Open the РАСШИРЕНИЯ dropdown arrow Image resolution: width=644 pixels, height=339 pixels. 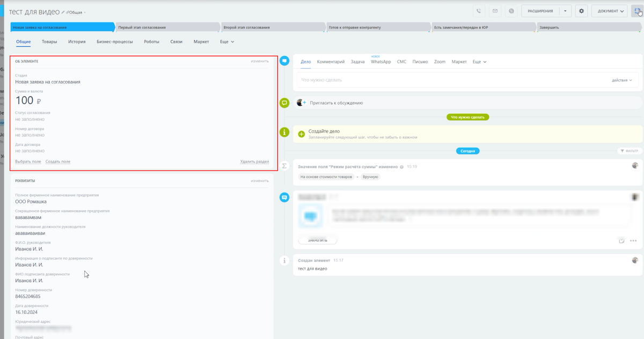click(x=565, y=11)
